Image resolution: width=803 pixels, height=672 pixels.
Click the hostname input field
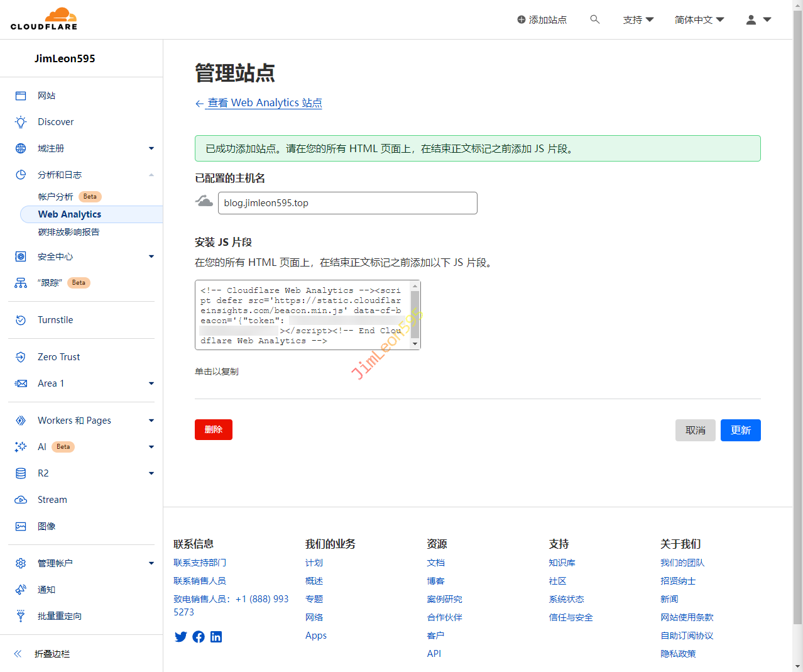(347, 203)
